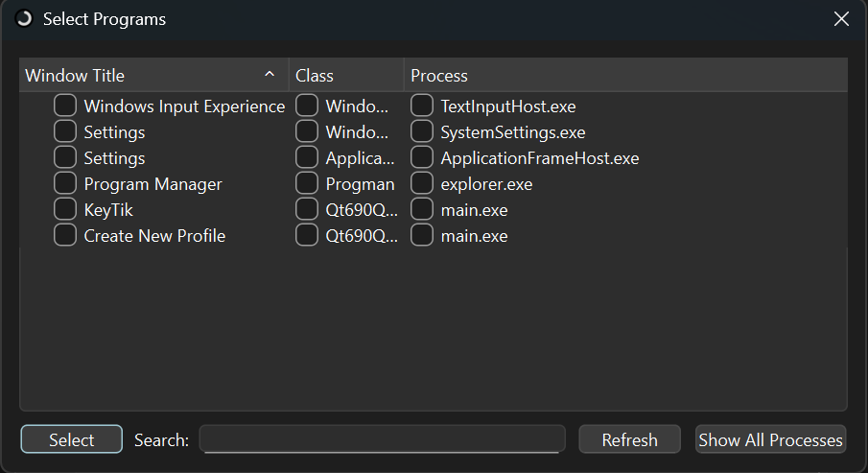Select the SystemSettings.exe process checkbox
This screenshot has height=473, width=868.
(422, 132)
